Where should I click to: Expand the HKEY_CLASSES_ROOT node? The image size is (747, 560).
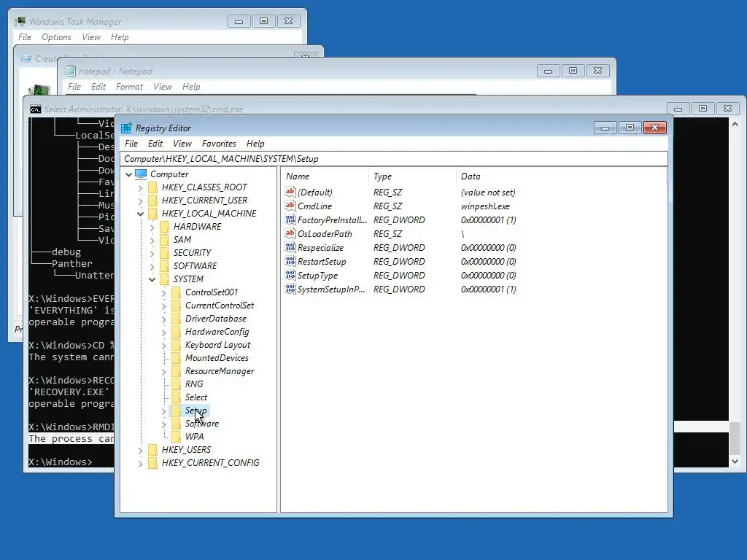pyautogui.click(x=140, y=187)
